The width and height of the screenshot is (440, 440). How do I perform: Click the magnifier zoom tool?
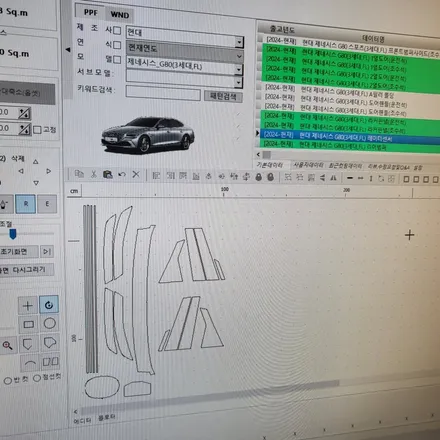pos(7,345)
